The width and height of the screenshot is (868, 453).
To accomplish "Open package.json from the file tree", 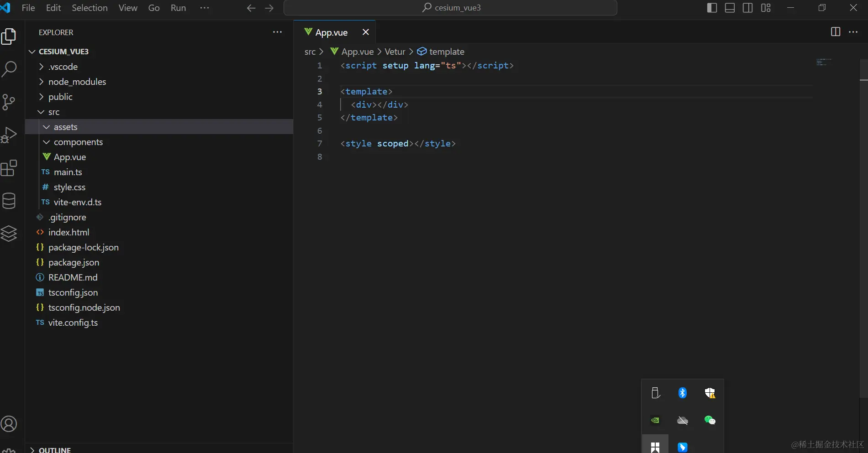I will click(x=74, y=262).
